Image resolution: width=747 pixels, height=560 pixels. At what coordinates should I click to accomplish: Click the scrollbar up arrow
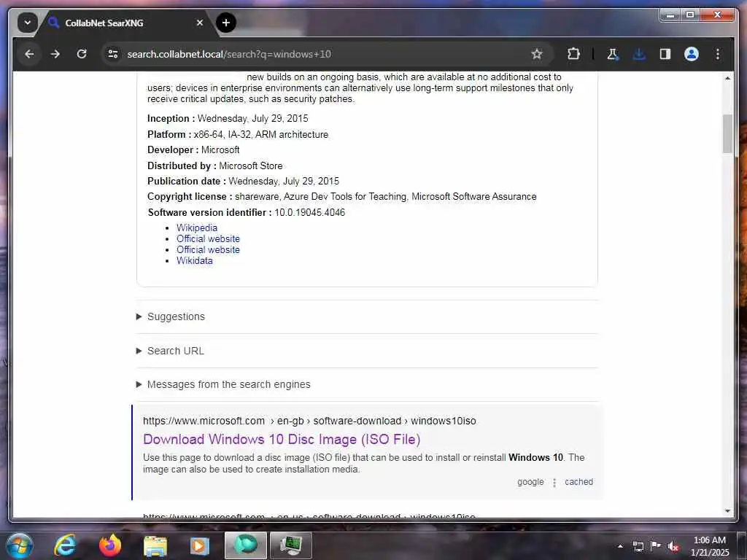(727, 78)
